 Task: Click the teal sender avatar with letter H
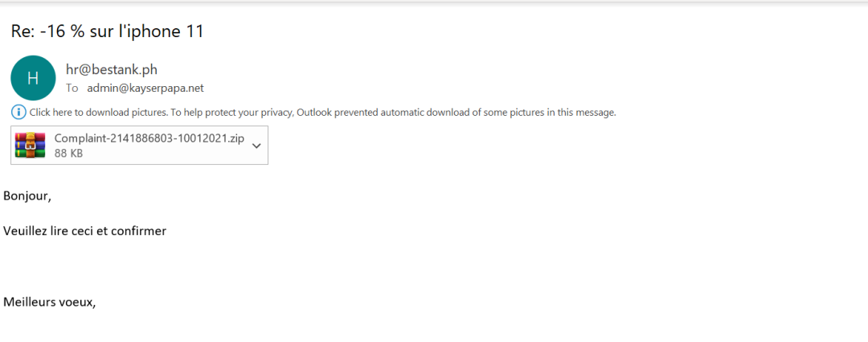point(33,78)
